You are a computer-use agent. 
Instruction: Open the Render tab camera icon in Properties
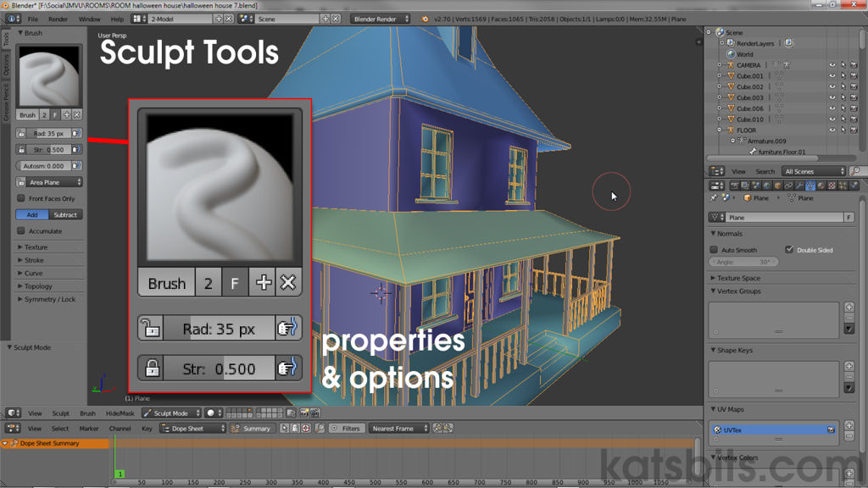coord(735,186)
